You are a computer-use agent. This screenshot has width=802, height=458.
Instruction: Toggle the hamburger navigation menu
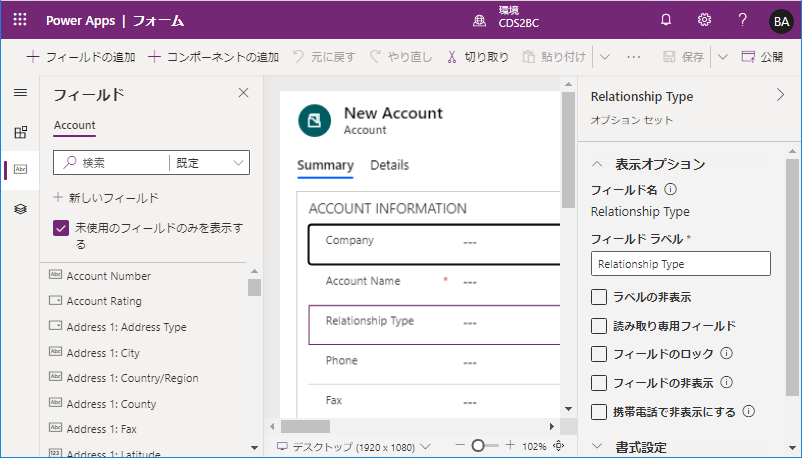[x=20, y=93]
